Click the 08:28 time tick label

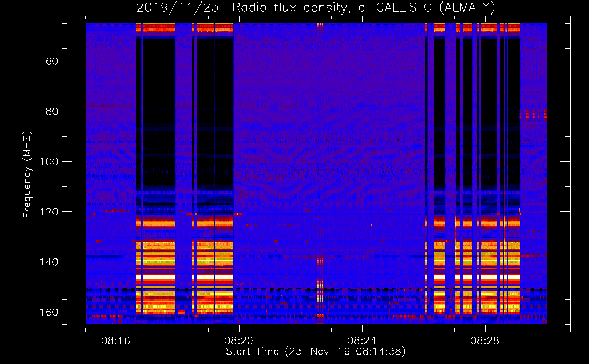pyautogui.click(x=485, y=341)
